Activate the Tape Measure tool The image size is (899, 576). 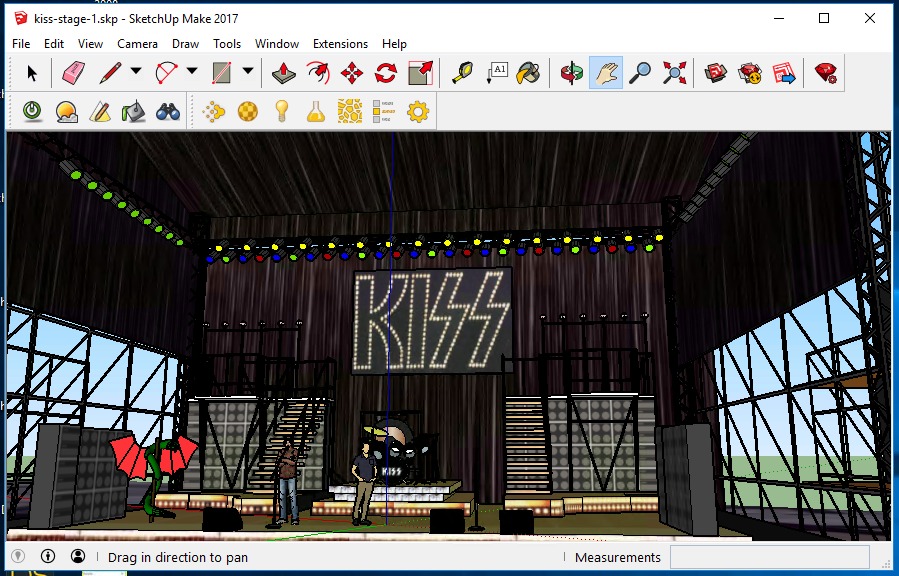pyautogui.click(x=463, y=73)
